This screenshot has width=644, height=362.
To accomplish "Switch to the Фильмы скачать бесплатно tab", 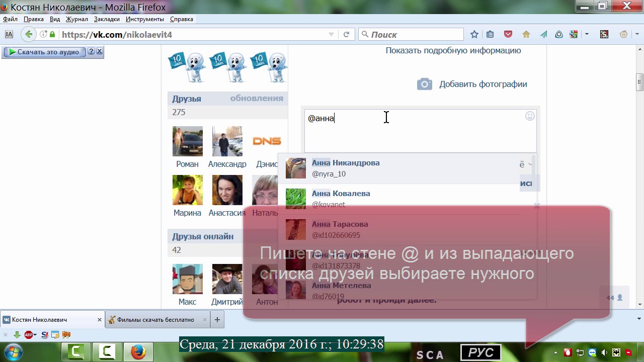I will [x=157, y=319].
